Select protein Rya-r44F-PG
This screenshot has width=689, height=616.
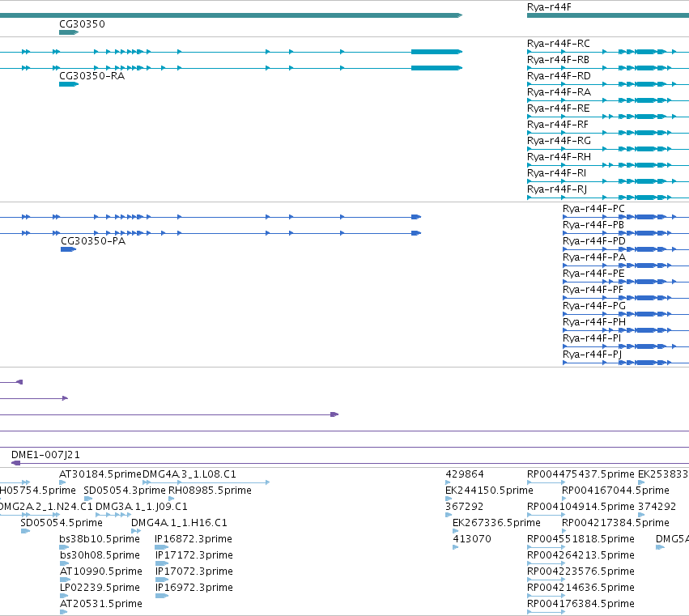(x=594, y=306)
